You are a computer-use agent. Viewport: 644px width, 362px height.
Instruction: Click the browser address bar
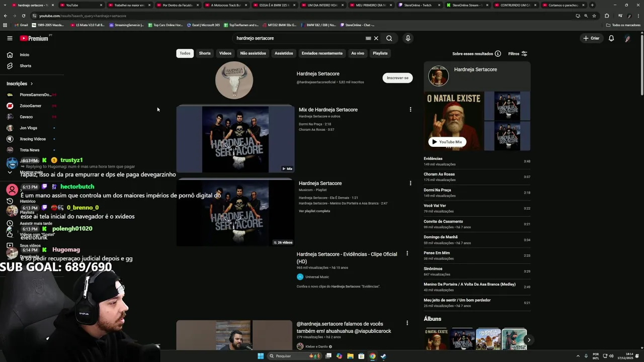tap(302, 16)
